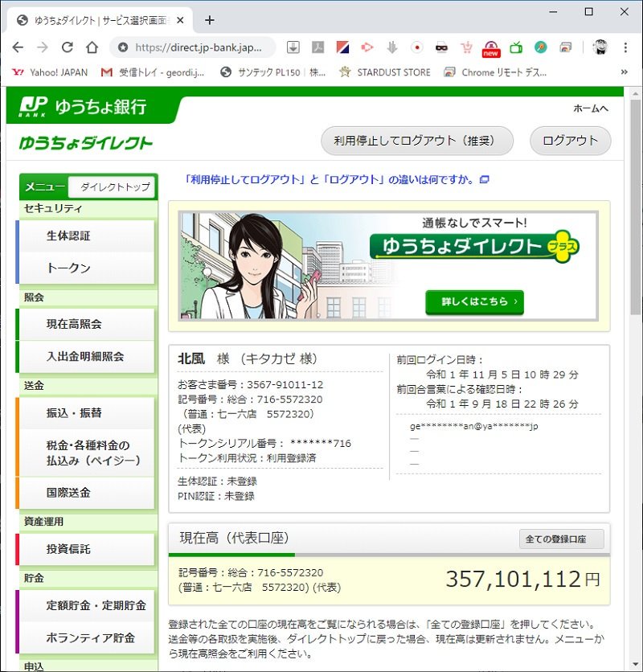643x672 pixels.
Task: Open the browser home page
Action: click(x=92, y=47)
